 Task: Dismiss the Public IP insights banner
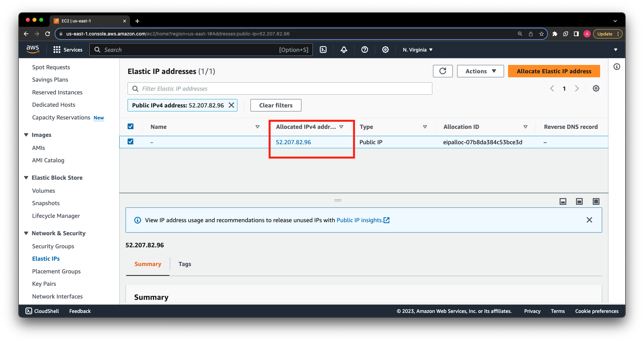(589, 220)
